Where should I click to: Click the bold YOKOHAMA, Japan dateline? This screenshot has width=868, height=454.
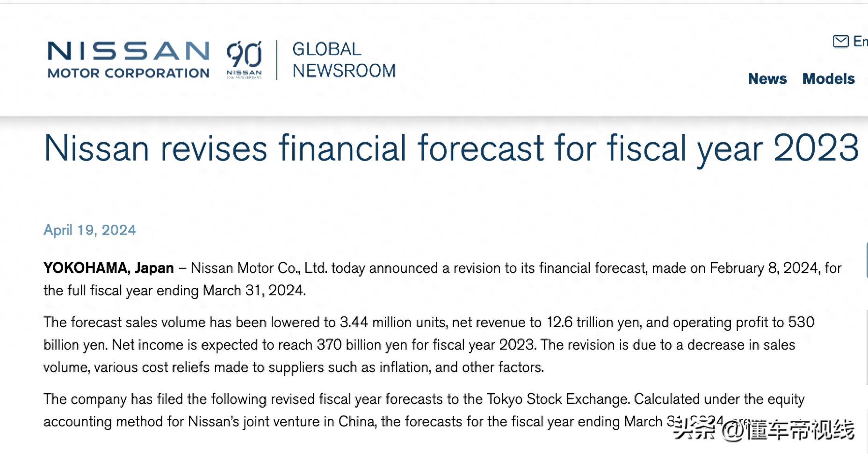pyautogui.click(x=108, y=268)
